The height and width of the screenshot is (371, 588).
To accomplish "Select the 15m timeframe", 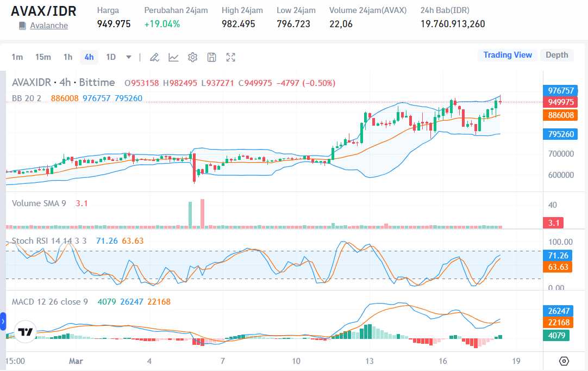I will pyautogui.click(x=43, y=57).
